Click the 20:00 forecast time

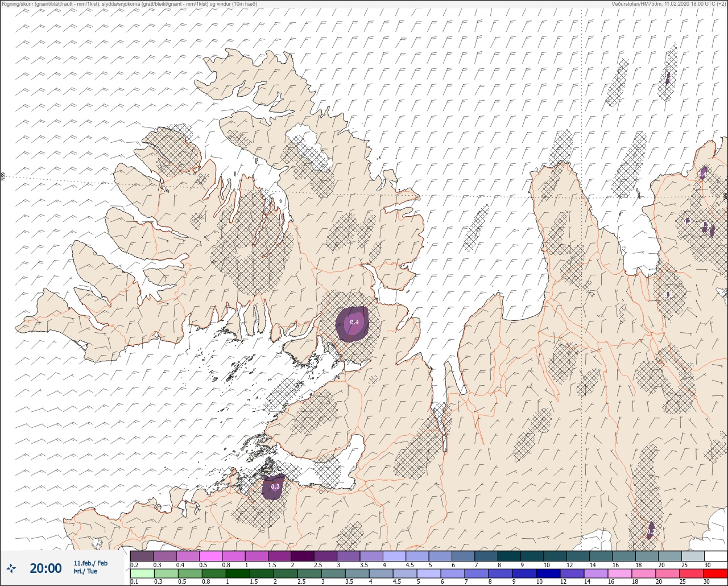pyautogui.click(x=45, y=568)
